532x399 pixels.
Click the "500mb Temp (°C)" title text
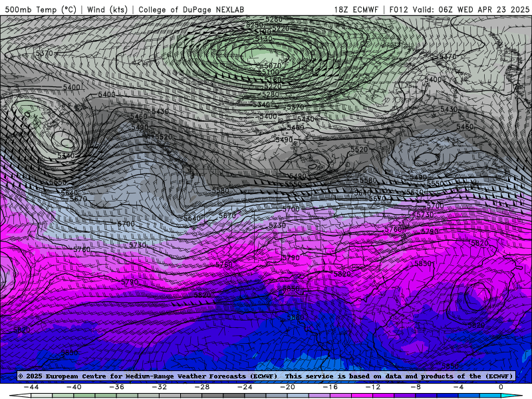coord(41,9)
